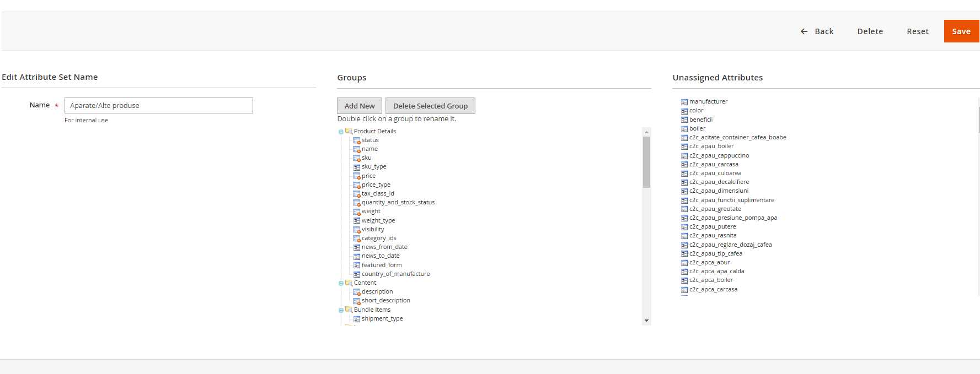Screen dimensions: 980x374
Task: Click the sku attribute icon
Action: [357, 158]
